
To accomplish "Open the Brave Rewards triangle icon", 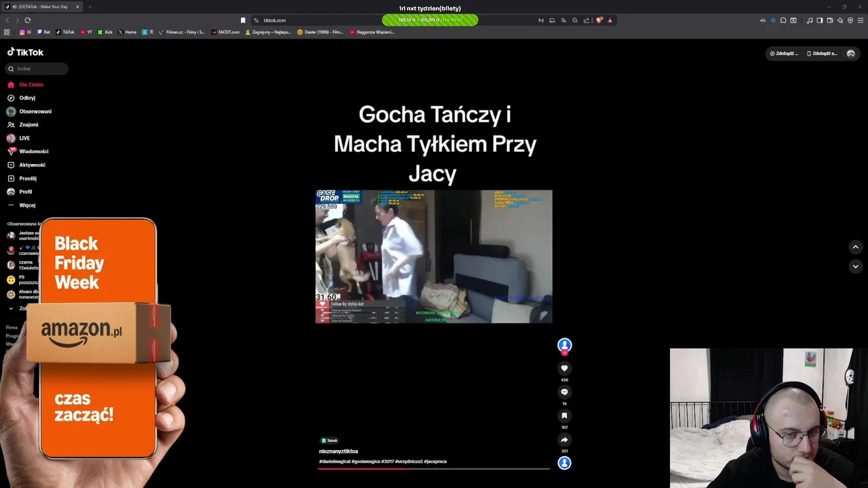I will (x=610, y=20).
